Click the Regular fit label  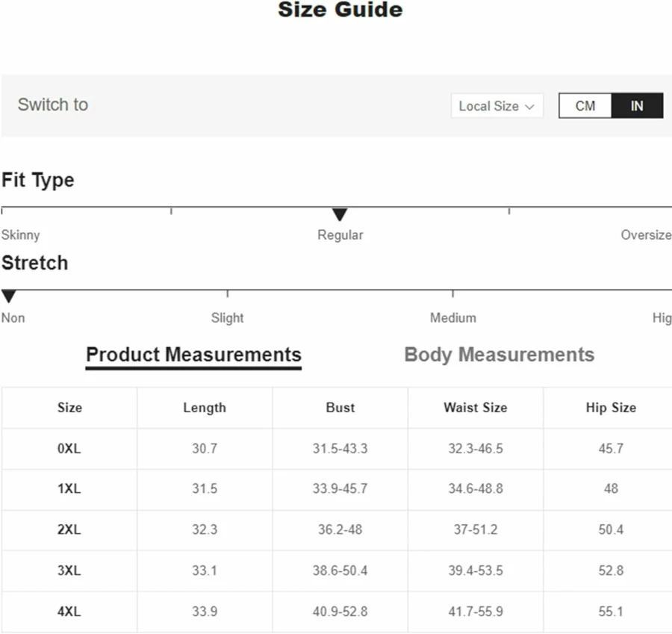(x=340, y=235)
